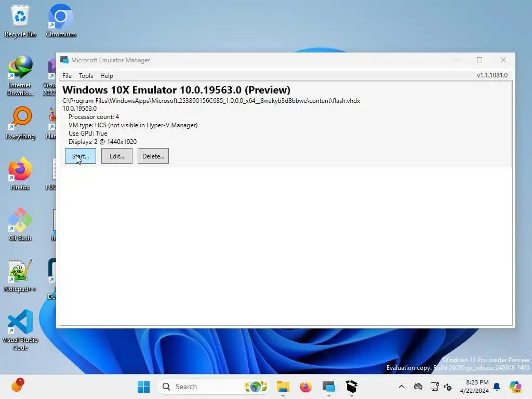The image size is (532, 399).
Task: Select the Firefox desktop shortcut
Action: (x=20, y=174)
